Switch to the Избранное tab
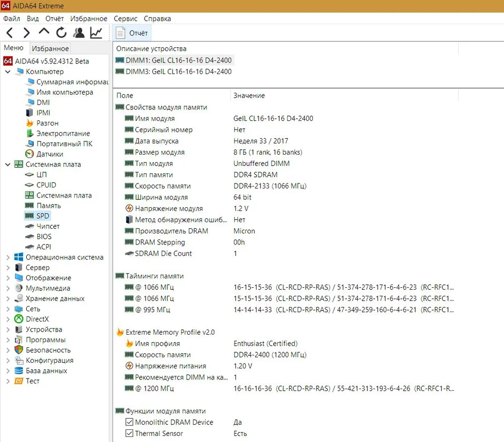The image size is (504, 442). (x=50, y=48)
